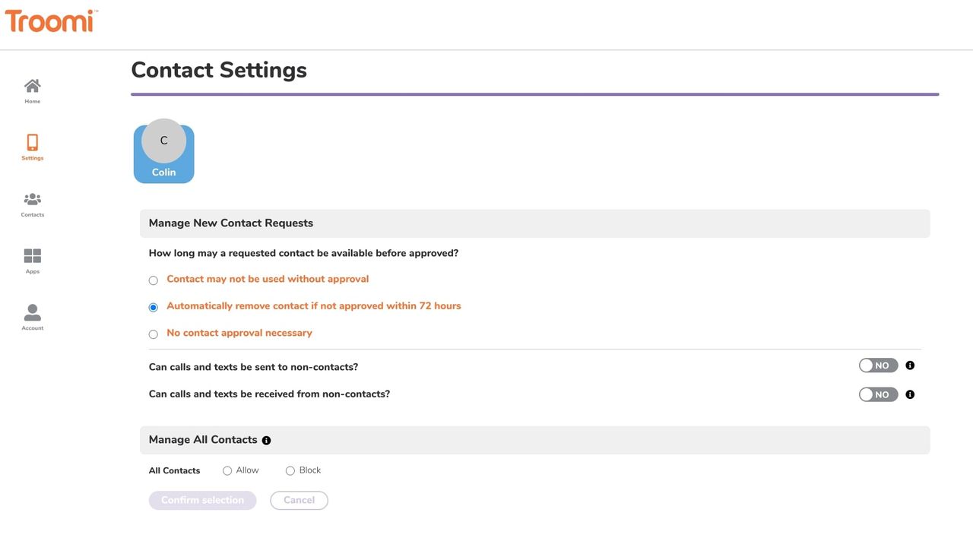Show info for sending to non-contacts
Screen dimensions: 973x560
910,365
